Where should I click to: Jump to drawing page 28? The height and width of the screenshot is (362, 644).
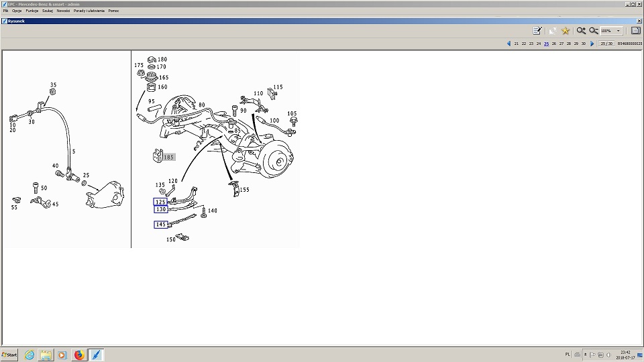click(x=569, y=44)
